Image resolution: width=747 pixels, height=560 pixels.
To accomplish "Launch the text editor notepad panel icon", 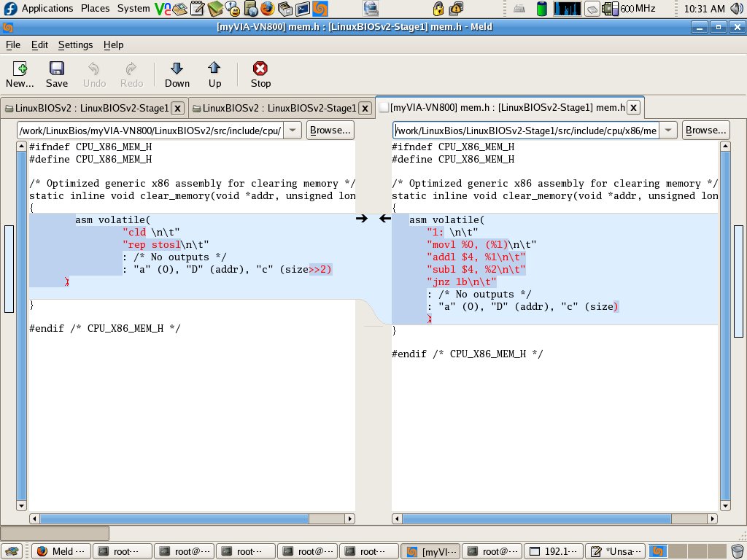I will click(197, 9).
